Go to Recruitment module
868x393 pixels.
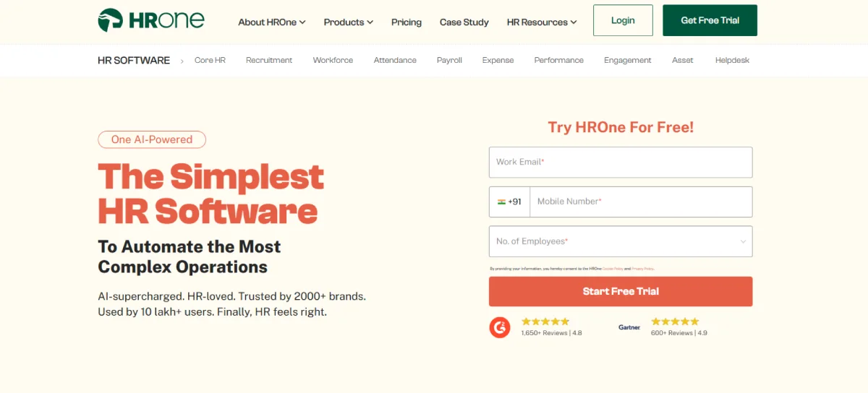269,60
